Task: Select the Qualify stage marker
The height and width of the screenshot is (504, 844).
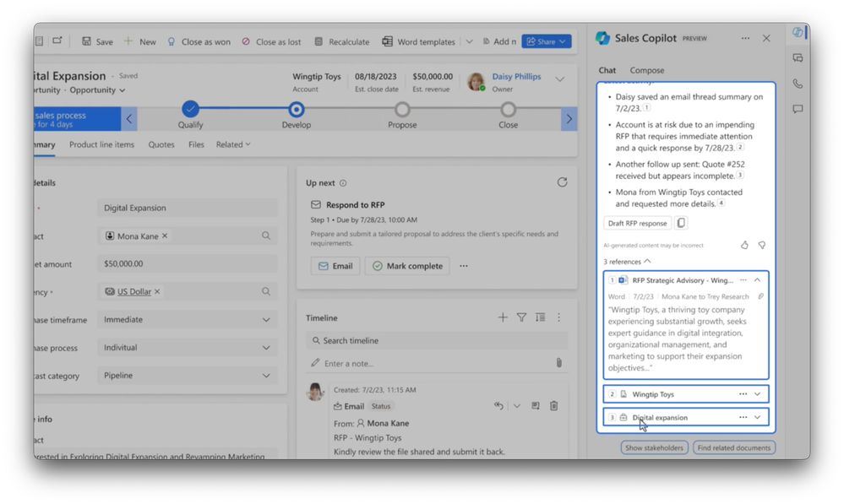Action: [x=190, y=109]
